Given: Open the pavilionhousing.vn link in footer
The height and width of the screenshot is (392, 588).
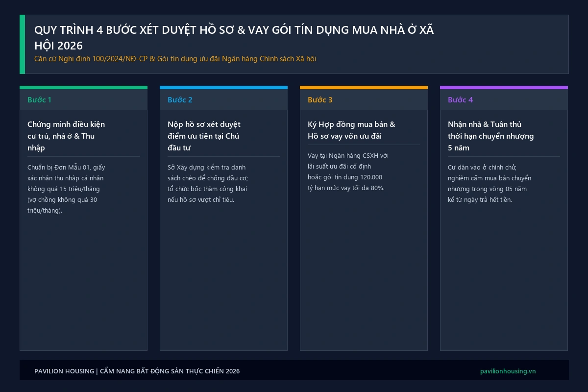Looking at the screenshot, I should point(508,371).
